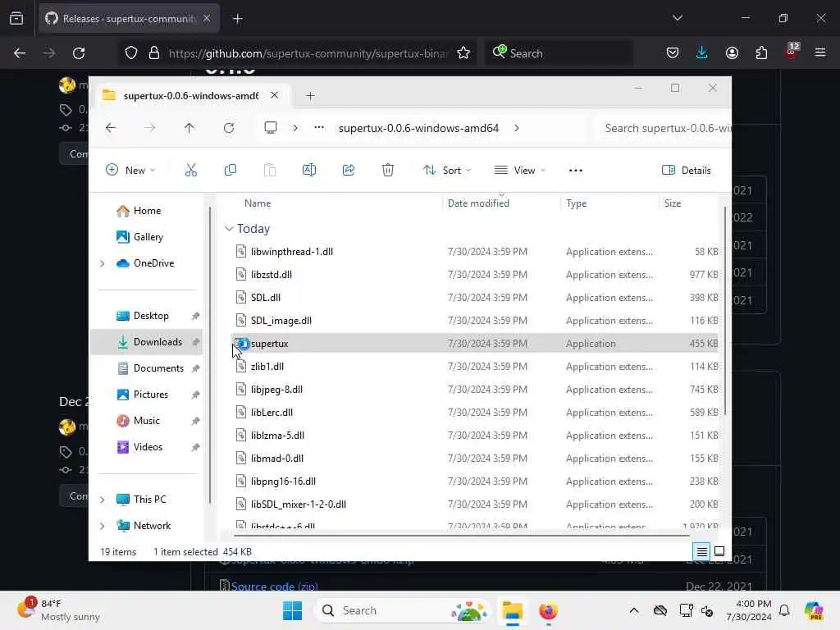Refresh the File Explorer folder view
This screenshot has height=630, width=840.
pyautogui.click(x=229, y=128)
